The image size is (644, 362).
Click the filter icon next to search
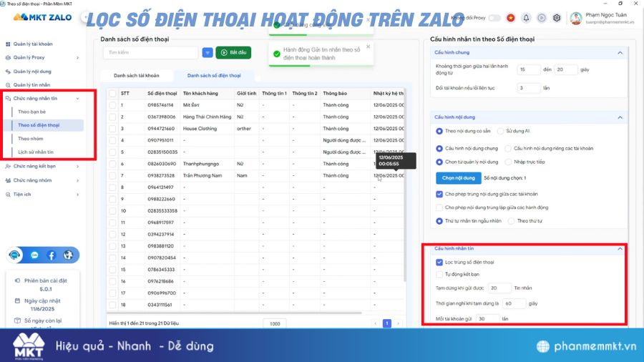tap(208, 52)
